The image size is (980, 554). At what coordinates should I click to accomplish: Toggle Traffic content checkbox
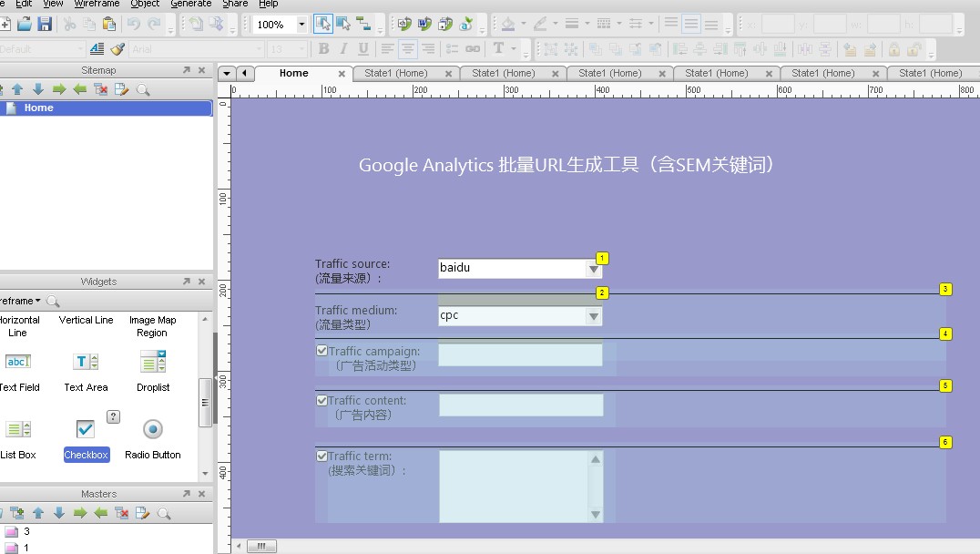tap(322, 400)
